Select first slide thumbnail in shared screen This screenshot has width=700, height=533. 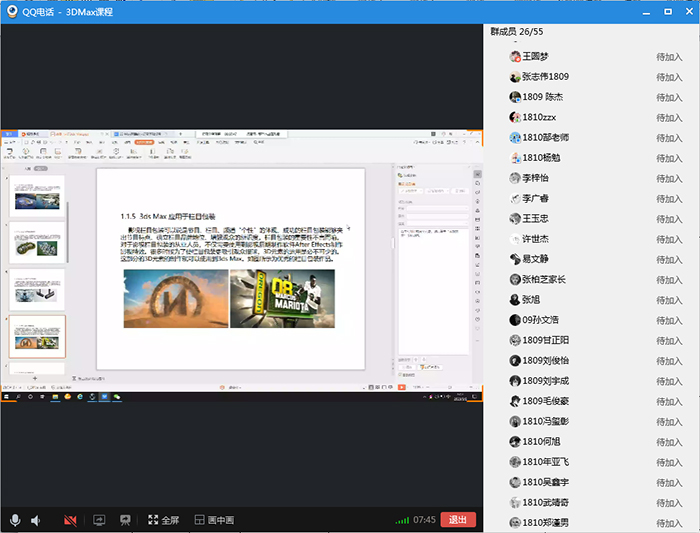pos(37,196)
